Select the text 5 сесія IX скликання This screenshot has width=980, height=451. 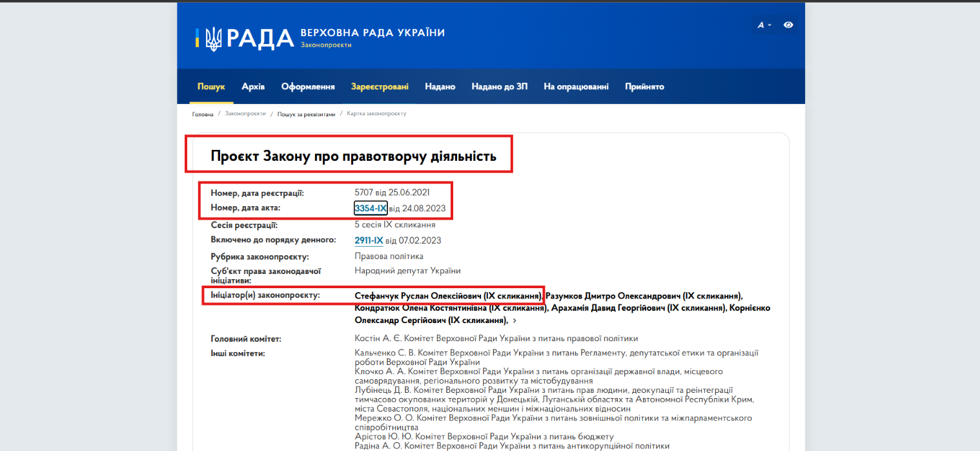(x=395, y=225)
